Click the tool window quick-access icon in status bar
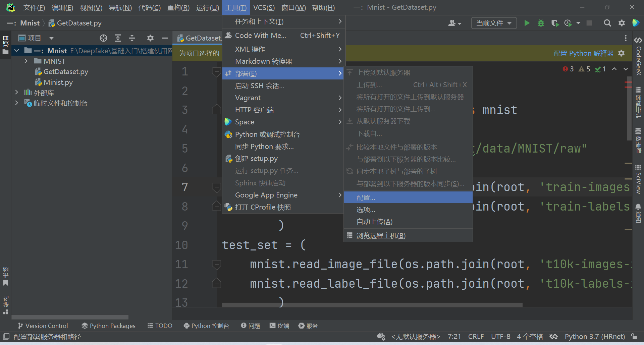Screen dimensions: 644x345 [x=6, y=336]
